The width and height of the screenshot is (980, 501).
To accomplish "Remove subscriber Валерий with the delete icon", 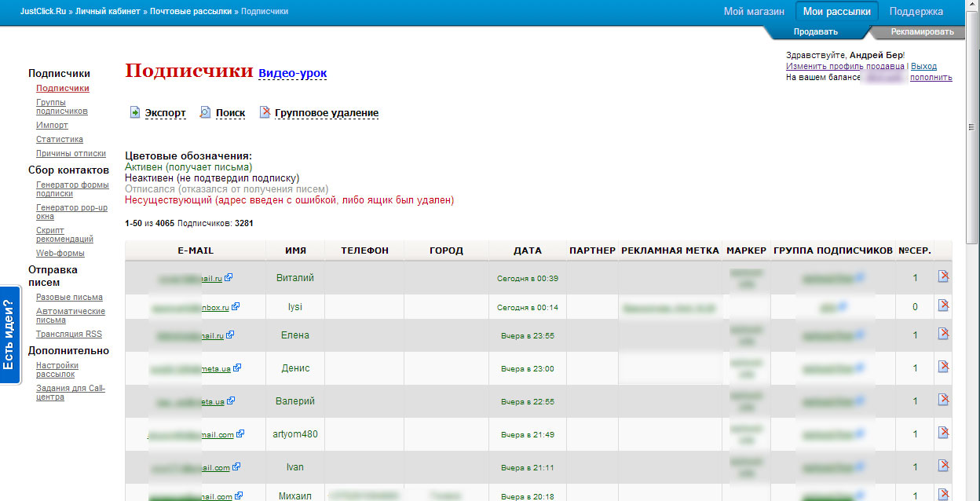I will tap(943, 400).
